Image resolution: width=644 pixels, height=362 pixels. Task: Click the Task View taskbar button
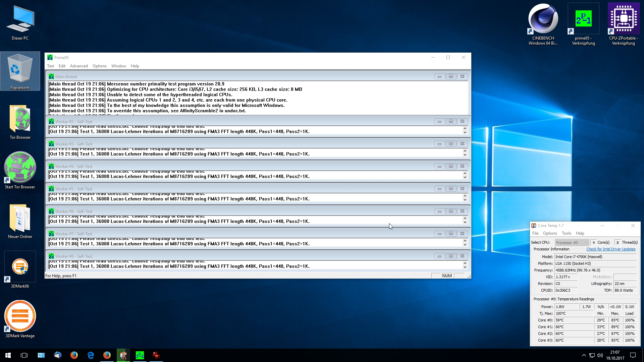24,355
